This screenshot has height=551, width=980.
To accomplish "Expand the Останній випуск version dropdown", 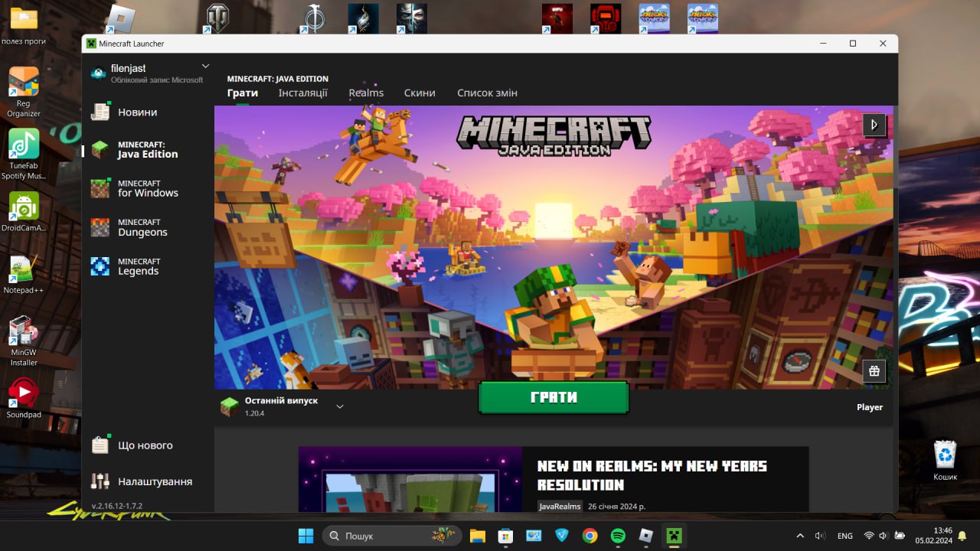I will pyautogui.click(x=340, y=406).
